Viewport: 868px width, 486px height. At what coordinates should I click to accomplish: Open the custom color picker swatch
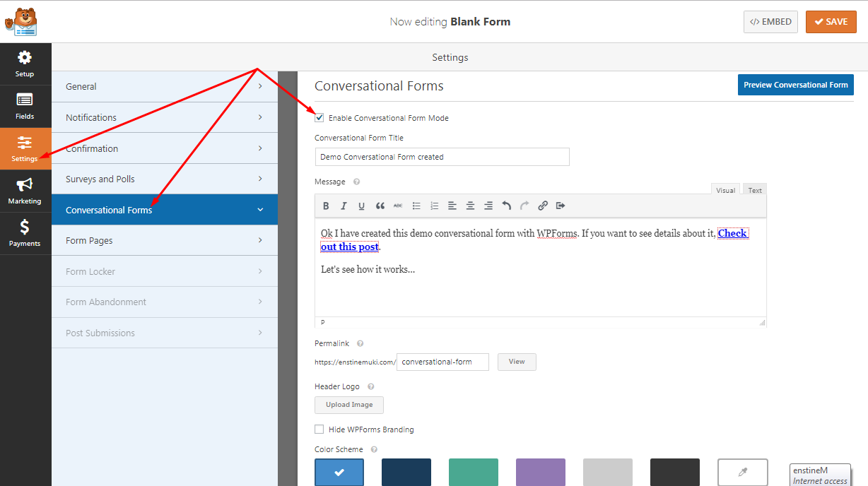tap(743, 472)
